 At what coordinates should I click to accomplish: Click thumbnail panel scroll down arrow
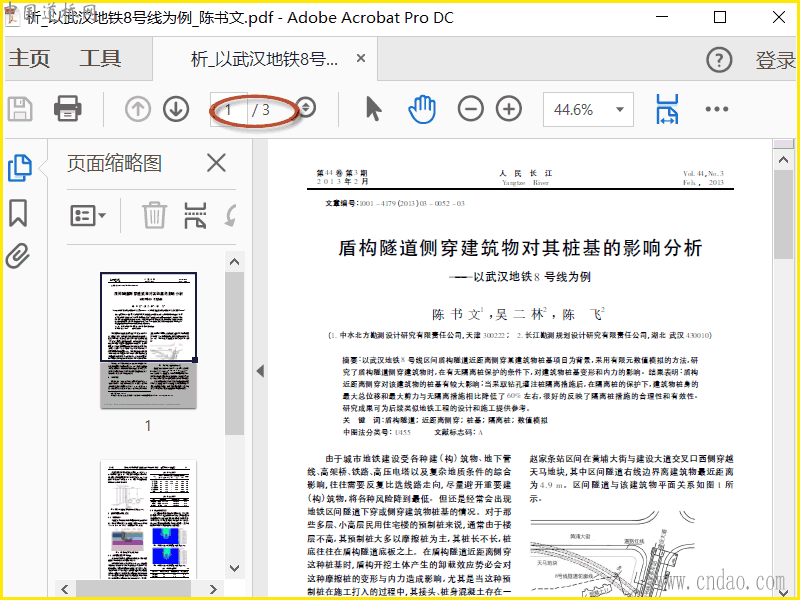[235, 568]
